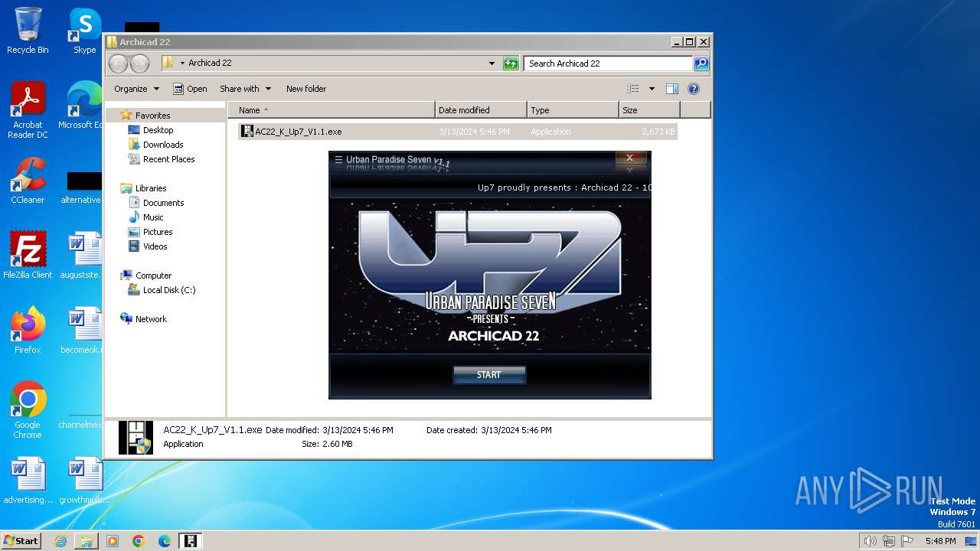Click Internet Explorer in the taskbar
Image resolution: width=980 pixels, height=551 pixels.
60,541
